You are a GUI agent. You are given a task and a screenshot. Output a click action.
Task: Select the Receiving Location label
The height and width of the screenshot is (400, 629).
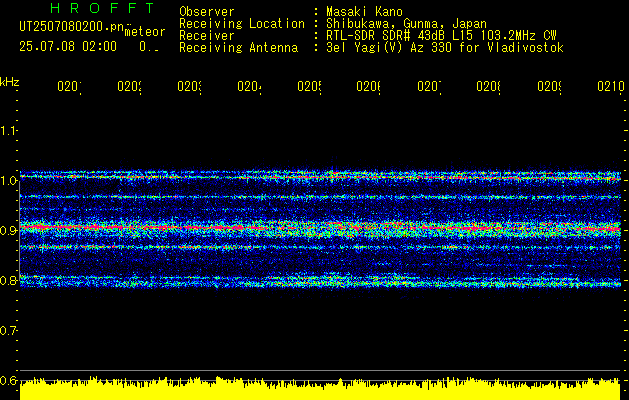[x=242, y=24]
